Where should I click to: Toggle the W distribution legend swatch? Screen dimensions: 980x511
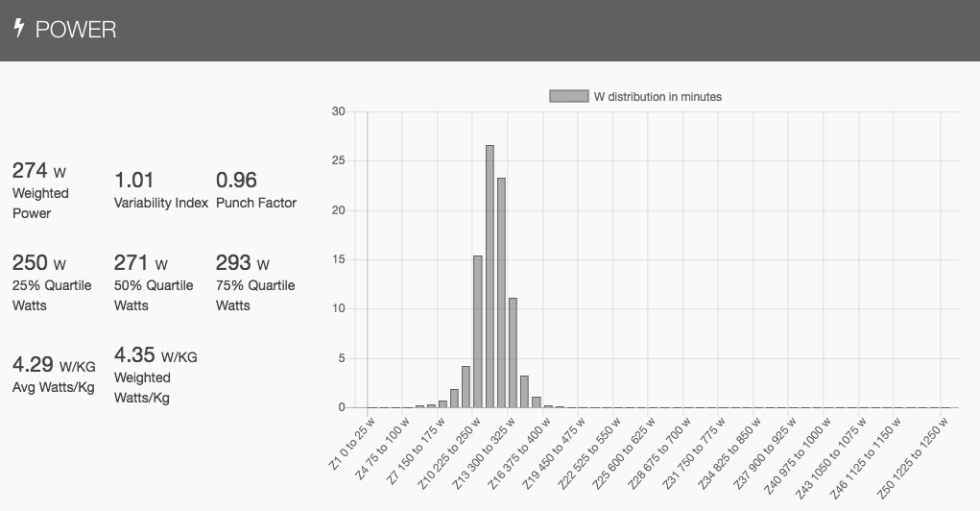pyautogui.click(x=569, y=96)
